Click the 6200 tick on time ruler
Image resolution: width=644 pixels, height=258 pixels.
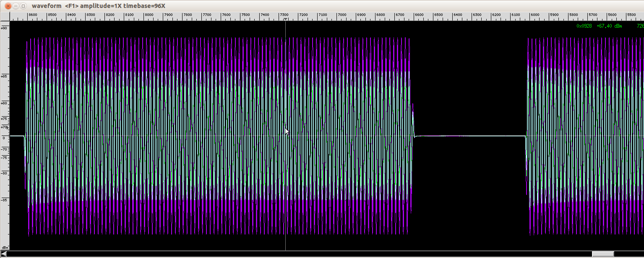coord(496,15)
